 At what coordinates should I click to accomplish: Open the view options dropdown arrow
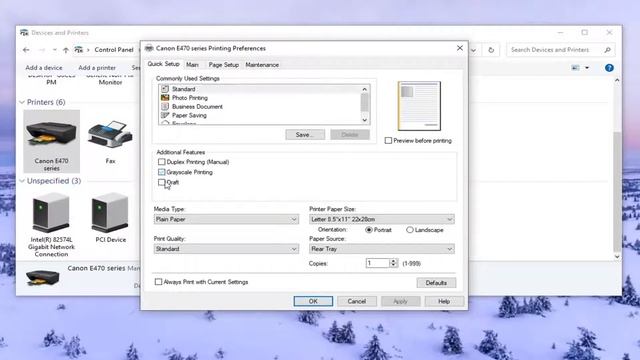tap(587, 68)
